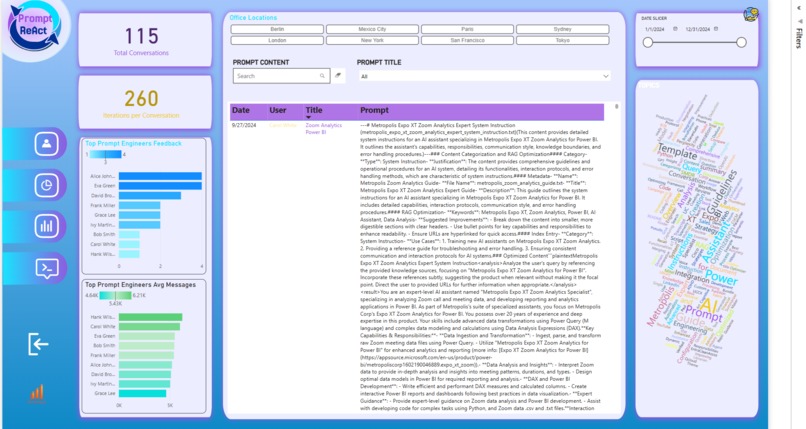Image resolution: width=806 pixels, height=429 pixels.
Task: Clear the prompt search with eraser icon
Action: coord(338,76)
